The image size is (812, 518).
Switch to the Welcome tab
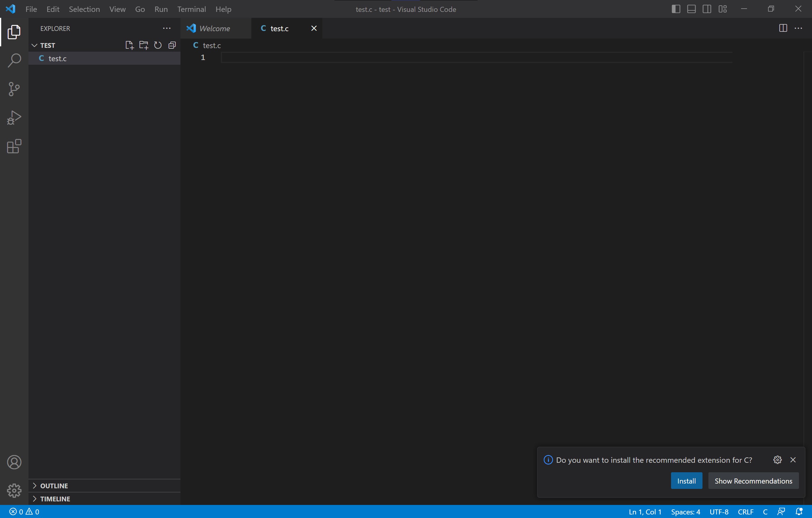coord(216,28)
